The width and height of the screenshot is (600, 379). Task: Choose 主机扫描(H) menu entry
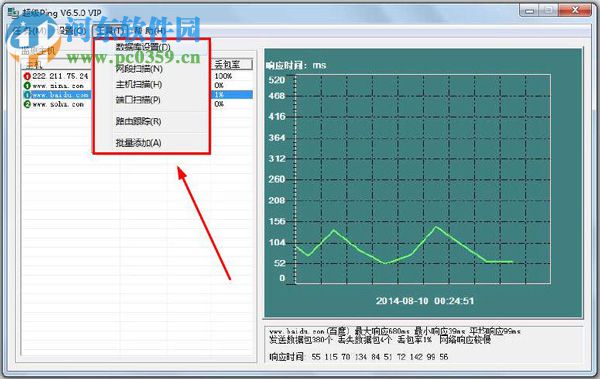coord(139,84)
